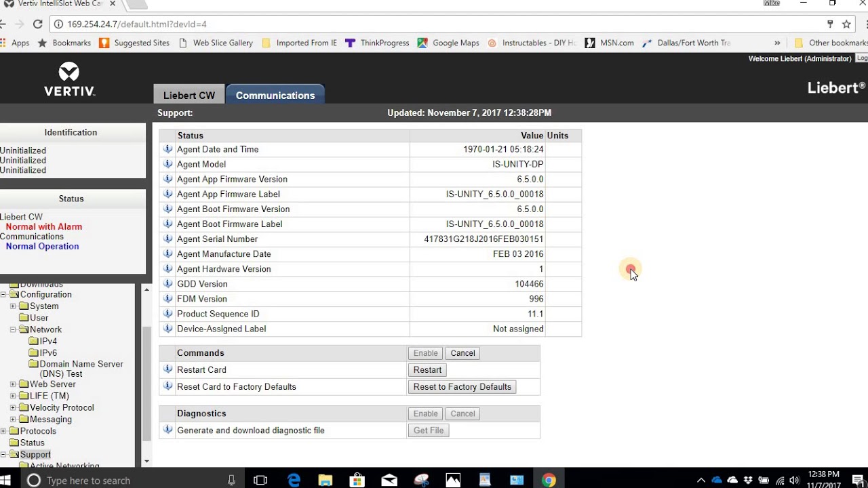Open the MSN.com bookmark
Screen dimensions: 868x488
(609, 43)
